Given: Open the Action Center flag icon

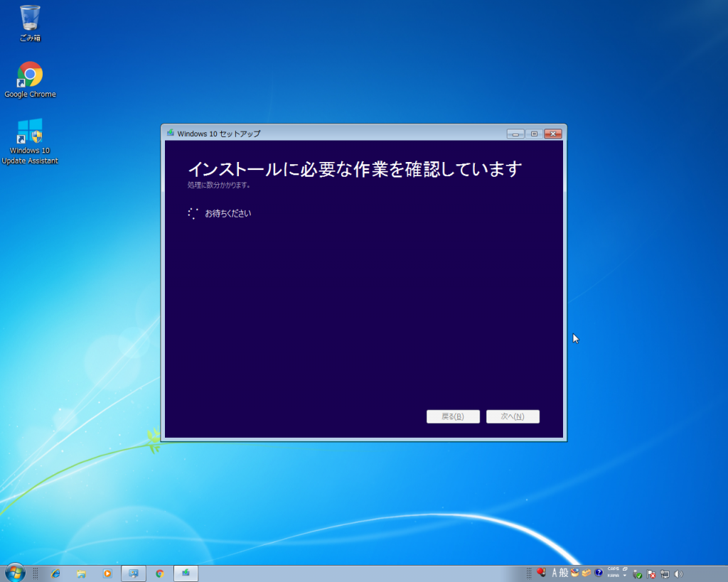Looking at the screenshot, I should pos(651,573).
